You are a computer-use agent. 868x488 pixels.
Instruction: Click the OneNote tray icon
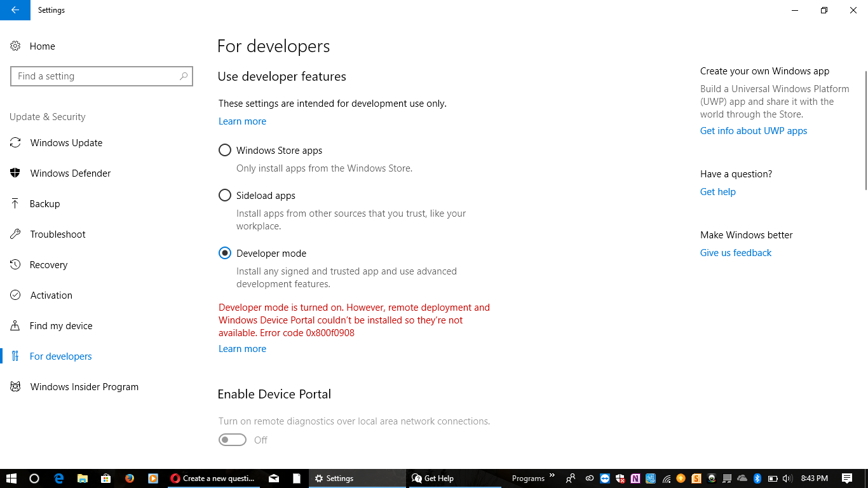[x=635, y=478]
